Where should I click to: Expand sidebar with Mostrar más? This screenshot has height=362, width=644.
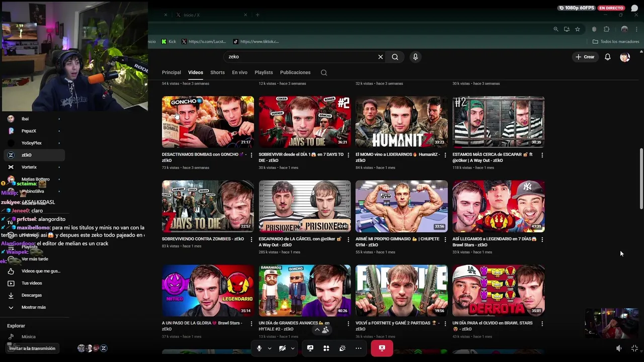(x=33, y=307)
